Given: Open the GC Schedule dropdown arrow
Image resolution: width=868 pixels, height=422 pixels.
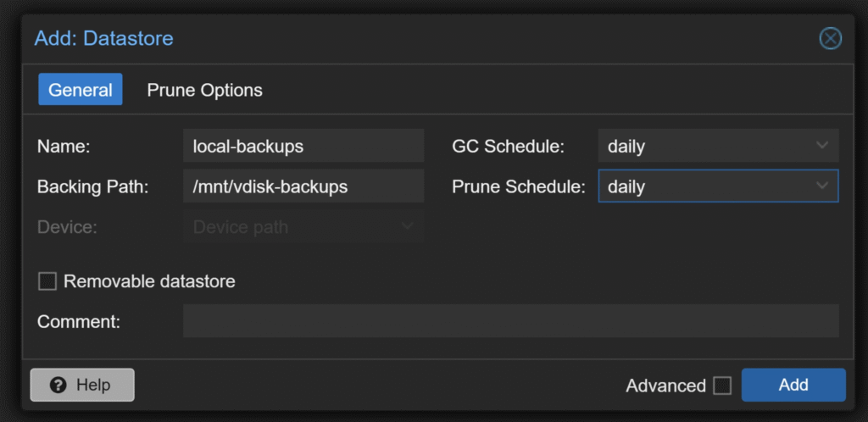Looking at the screenshot, I should (822, 146).
